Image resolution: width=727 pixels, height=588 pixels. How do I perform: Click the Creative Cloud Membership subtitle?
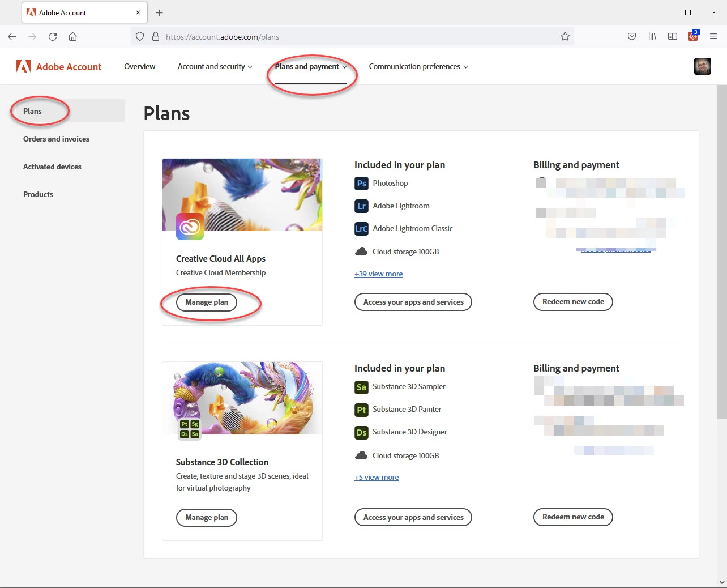point(221,273)
